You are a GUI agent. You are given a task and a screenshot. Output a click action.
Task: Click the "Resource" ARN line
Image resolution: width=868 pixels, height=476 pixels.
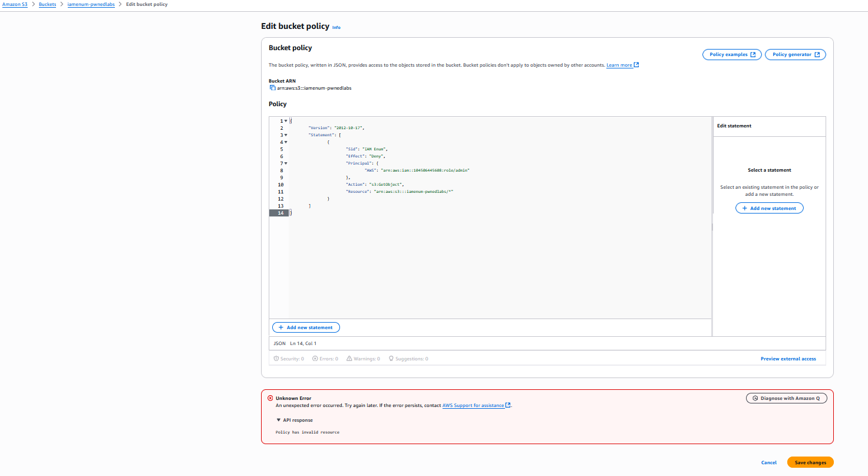click(x=400, y=192)
